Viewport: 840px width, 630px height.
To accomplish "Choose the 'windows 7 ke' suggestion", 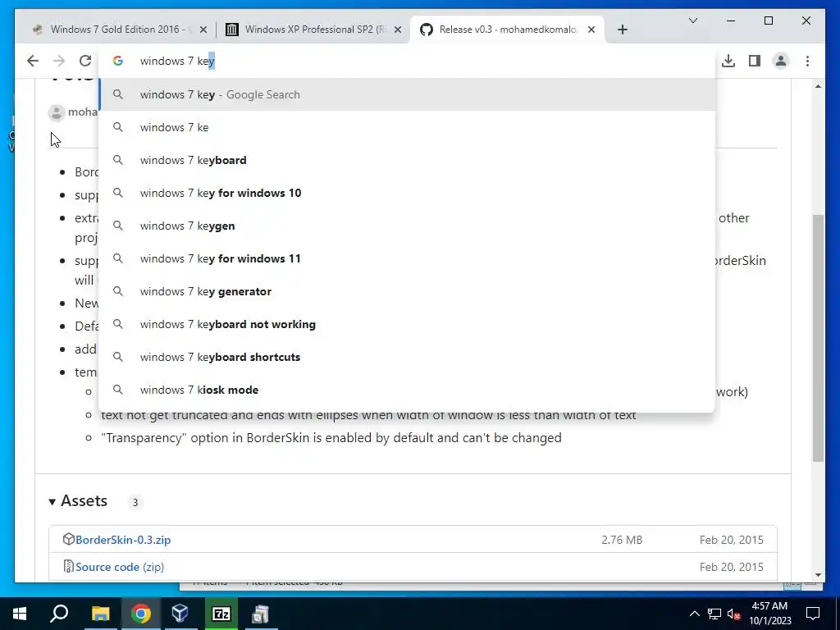I will pos(407,127).
